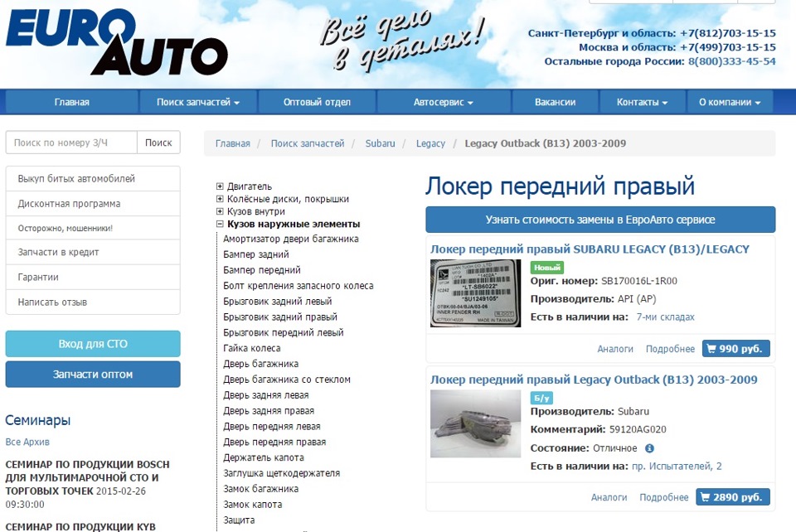Expand the Двигатель tree node
The width and height of the screenshot is (796, 532).
(220, 186)
